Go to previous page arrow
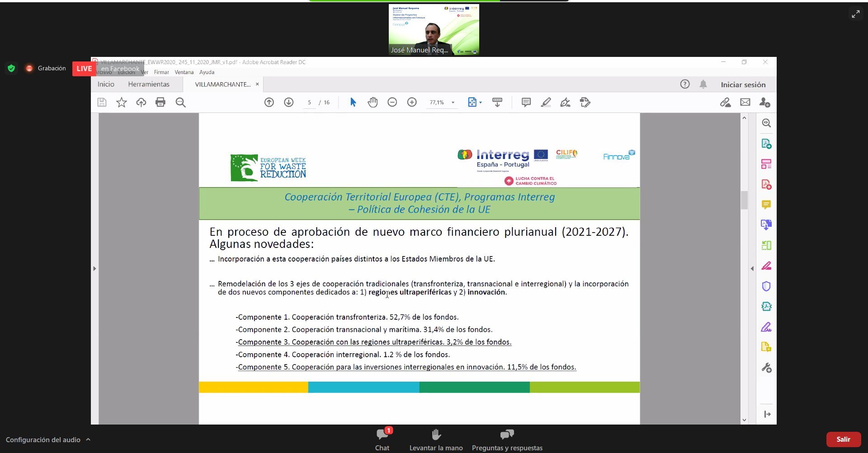The width and height of the screenshot is (868, 453). click(269, 103)
